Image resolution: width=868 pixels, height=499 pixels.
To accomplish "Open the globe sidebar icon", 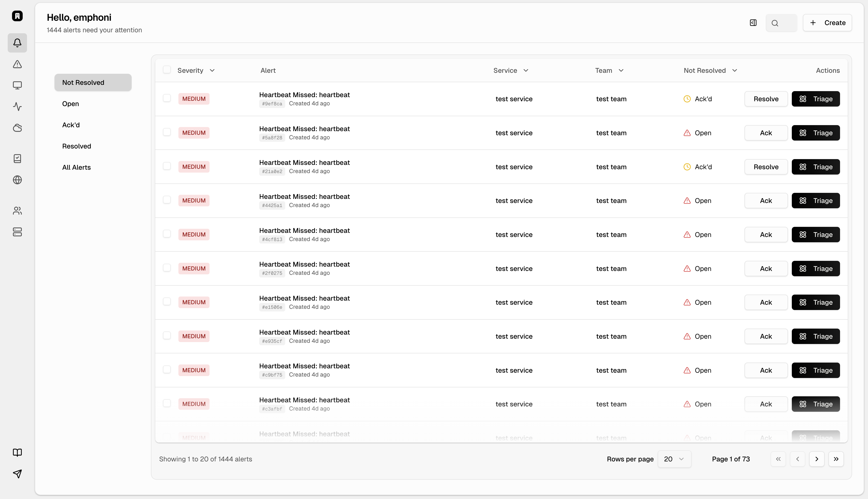I will click(17, 180).
